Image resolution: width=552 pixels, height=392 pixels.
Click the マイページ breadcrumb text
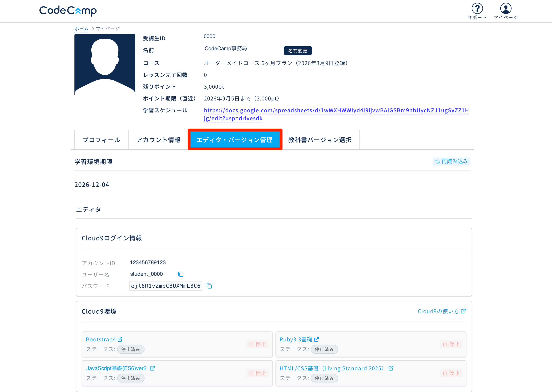[x=108, y=29]
